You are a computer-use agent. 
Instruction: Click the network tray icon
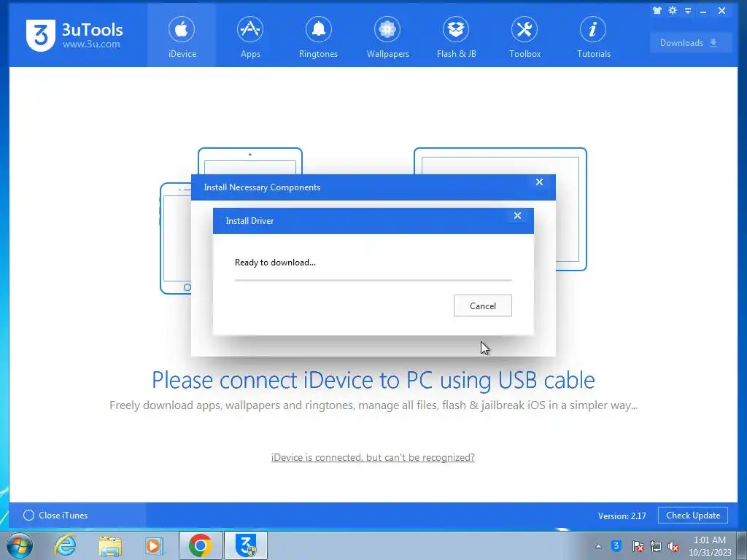click(x=656, y=546)
